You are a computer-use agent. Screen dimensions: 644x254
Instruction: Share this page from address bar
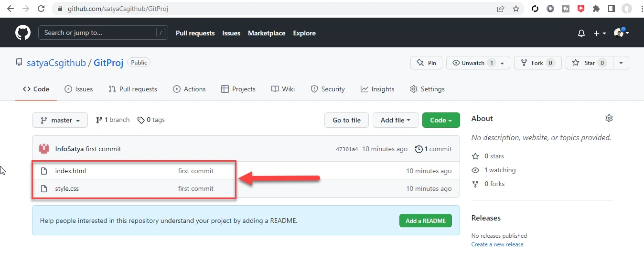pyautogui.click(x=501, y=9)
